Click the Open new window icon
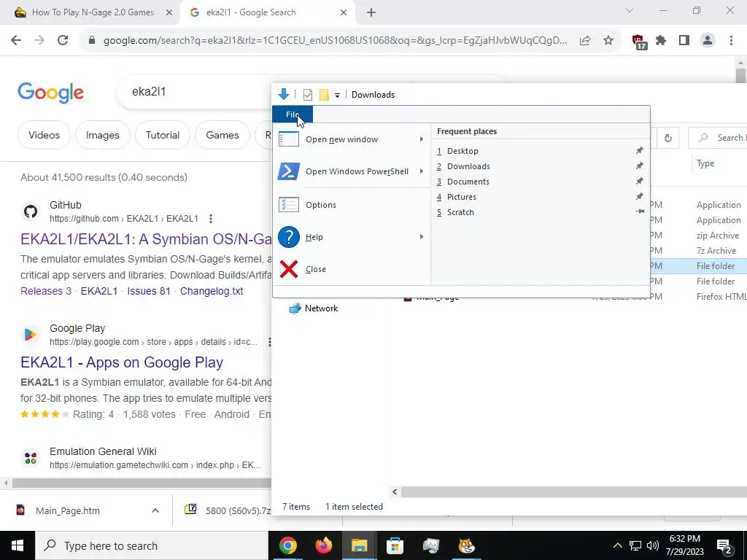 [x=289, y=139]
